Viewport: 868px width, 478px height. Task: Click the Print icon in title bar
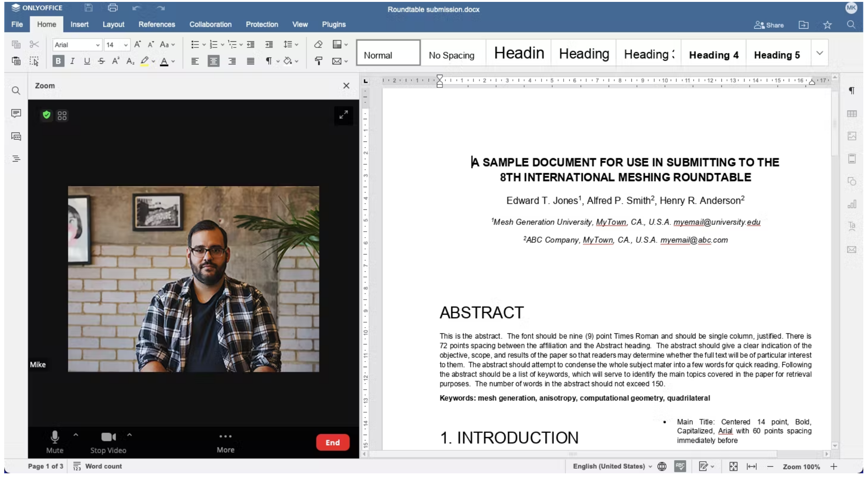(x=112, y=8)
